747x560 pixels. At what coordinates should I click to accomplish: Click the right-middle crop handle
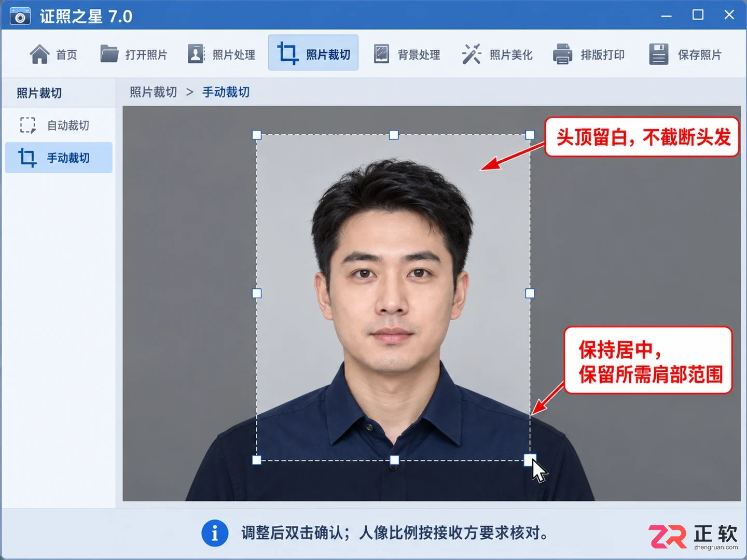(530, 293)
